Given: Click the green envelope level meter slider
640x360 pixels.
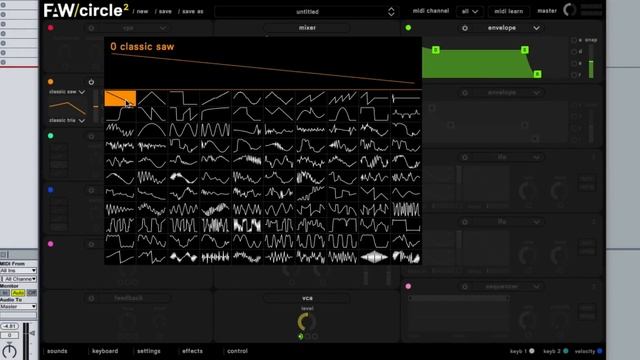Looking at the screenshot, I should tap(591, 61).
